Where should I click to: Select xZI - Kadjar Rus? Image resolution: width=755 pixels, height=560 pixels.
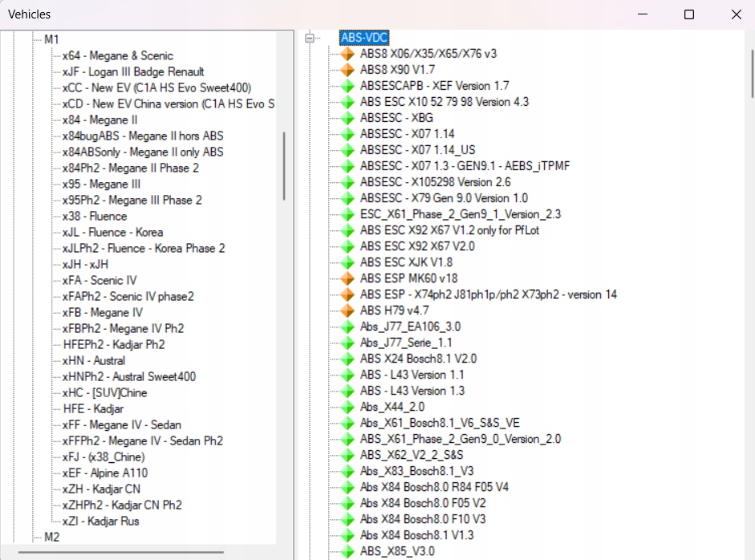pos(100,521)
